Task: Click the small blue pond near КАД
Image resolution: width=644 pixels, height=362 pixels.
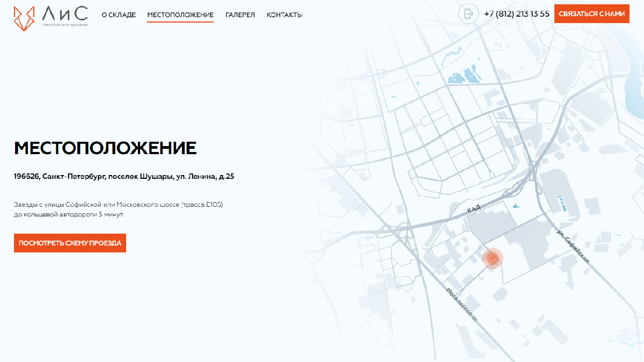Action: [x=516, y=205]
